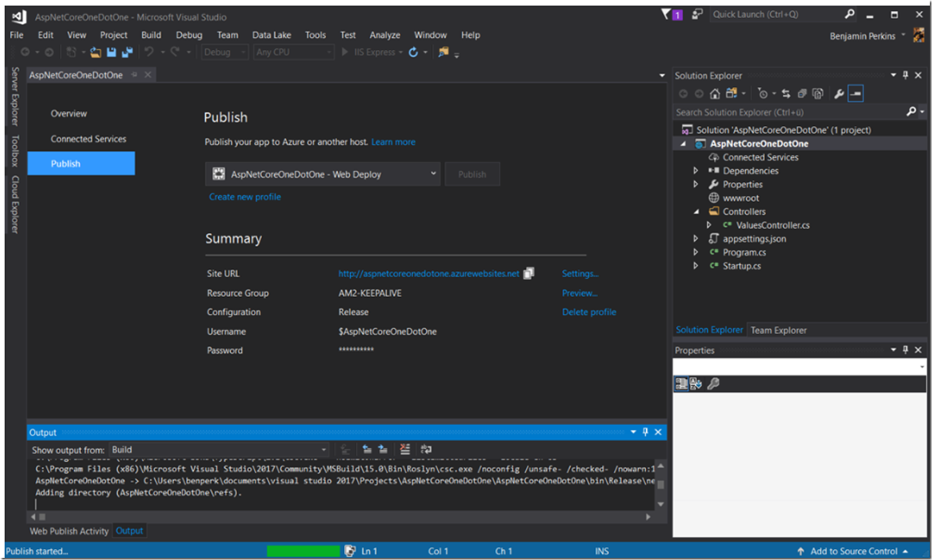Click the Delete profile link

589,312
